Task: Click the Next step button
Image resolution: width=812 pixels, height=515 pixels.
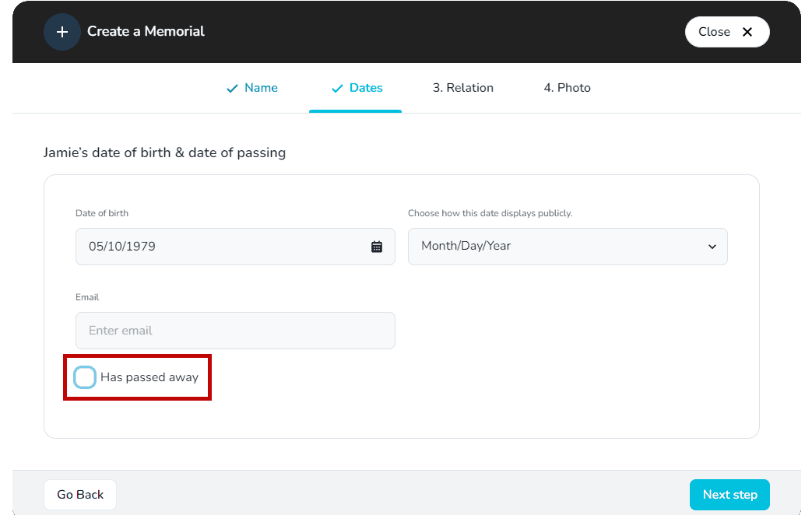Action: [x=729, y=494]
